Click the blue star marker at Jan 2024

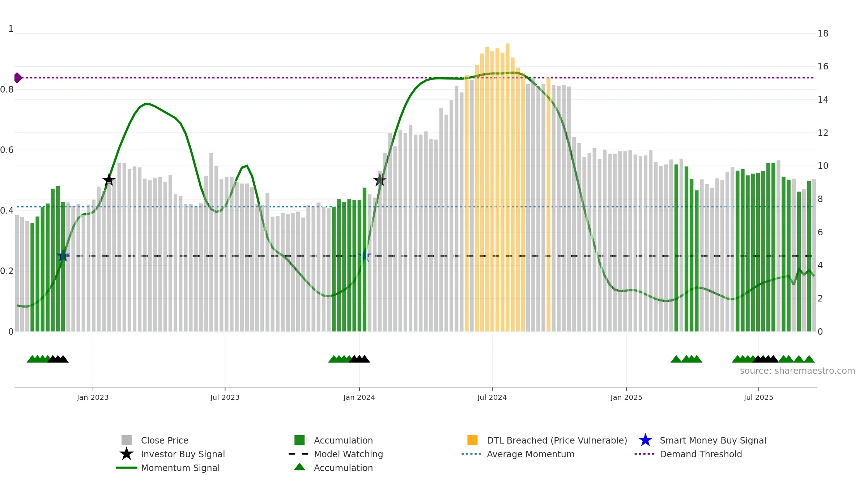[x=365, y=256]
